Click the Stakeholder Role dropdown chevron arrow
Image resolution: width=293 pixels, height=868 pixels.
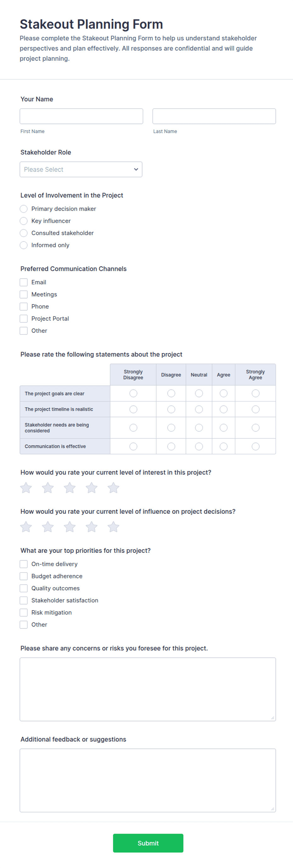point(136,170)
